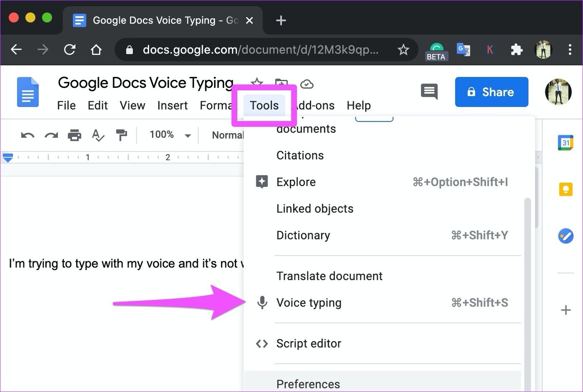Open the Edit menu
Image resolution: width=583 pixels, height=392 pixels.
tap(98, 105)
